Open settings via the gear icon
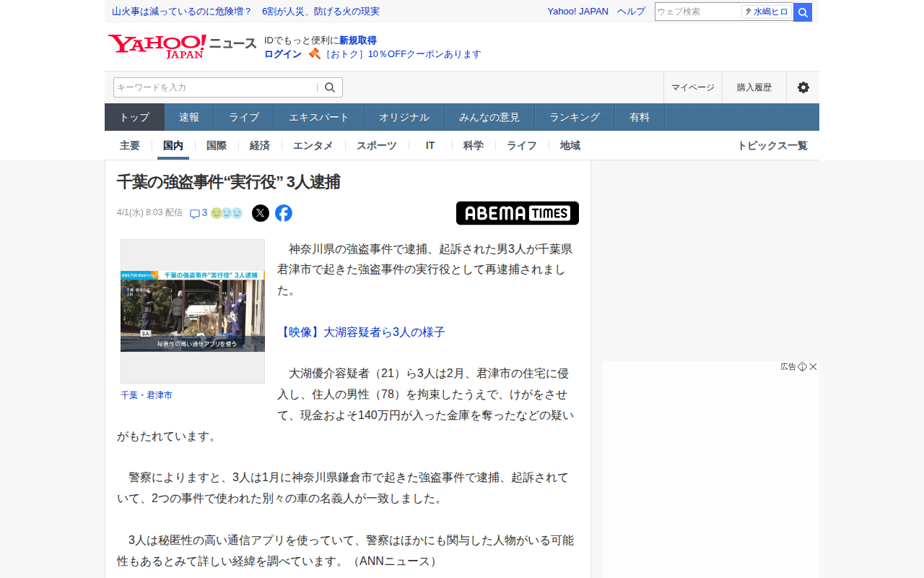Image resolution: width=924 pixels, height=578 pixels. [803, 87]
